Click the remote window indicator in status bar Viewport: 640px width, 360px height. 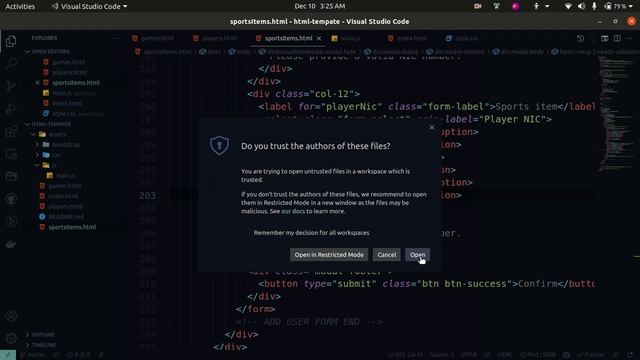(x=8, y=355)
